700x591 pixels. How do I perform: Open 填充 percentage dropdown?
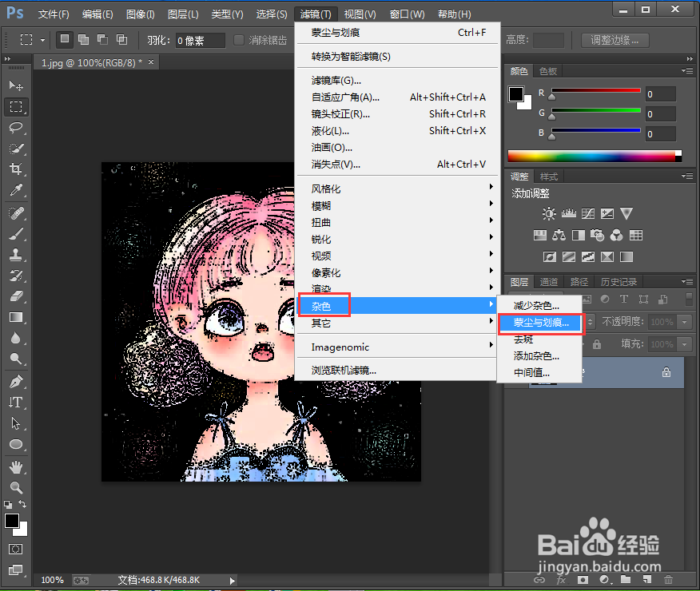pyautogui.click(x=684, y=344)
